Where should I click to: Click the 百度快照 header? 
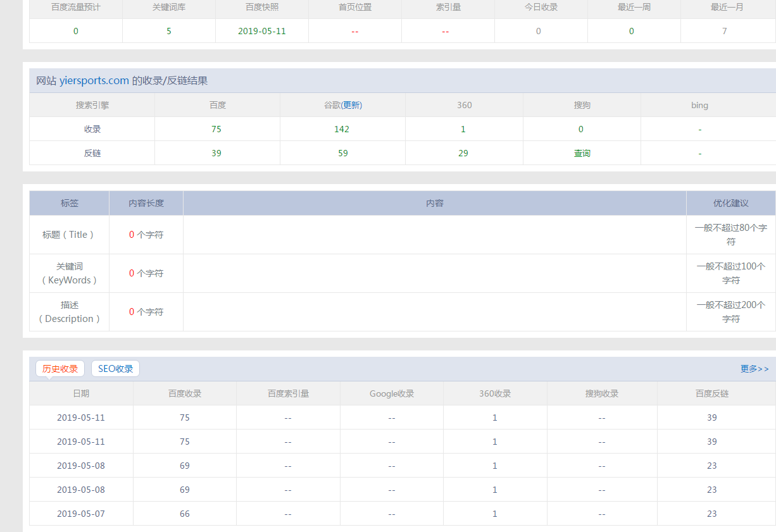(x=262, y=8)
